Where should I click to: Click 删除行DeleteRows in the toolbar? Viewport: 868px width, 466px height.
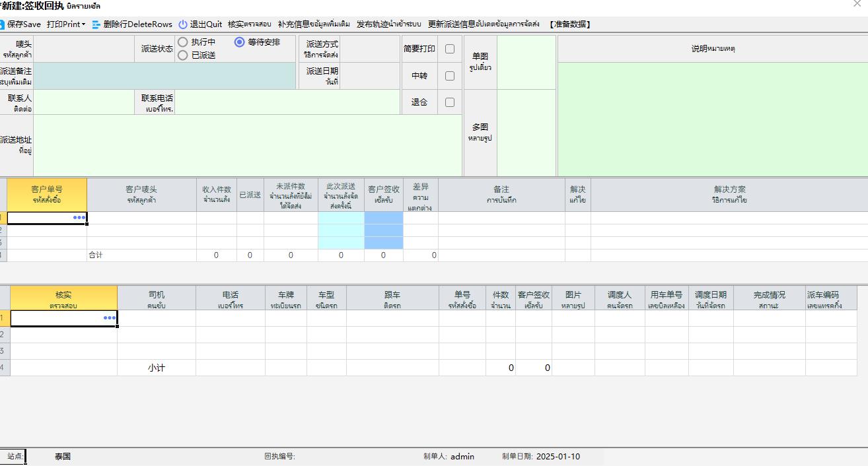pos(132,24)
